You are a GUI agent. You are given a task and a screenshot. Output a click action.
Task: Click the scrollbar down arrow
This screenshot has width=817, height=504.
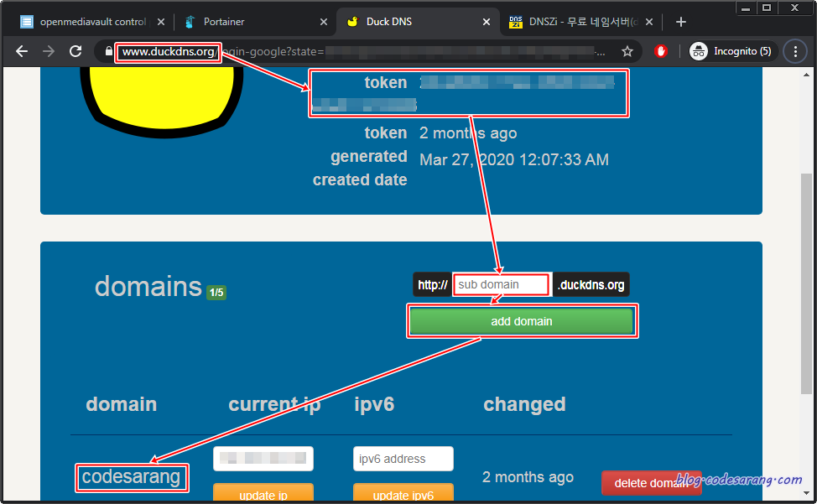click(x=807, y=492)
